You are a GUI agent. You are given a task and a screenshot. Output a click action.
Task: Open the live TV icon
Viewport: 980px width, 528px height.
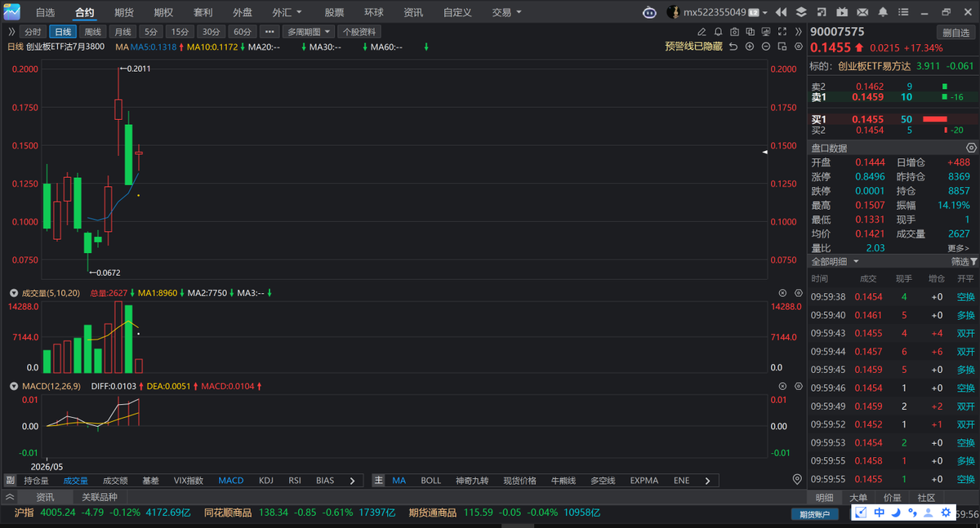[842, 12]
